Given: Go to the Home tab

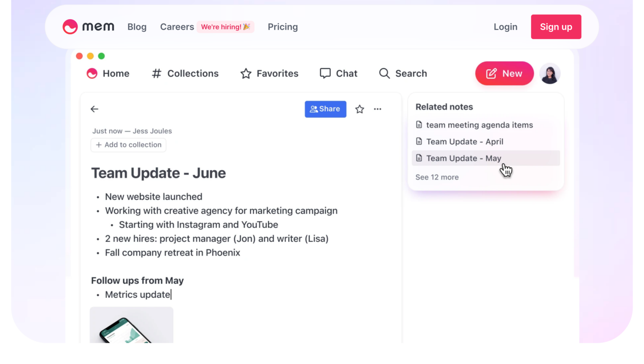Looking at the screenshot, I should pos(108,73).
